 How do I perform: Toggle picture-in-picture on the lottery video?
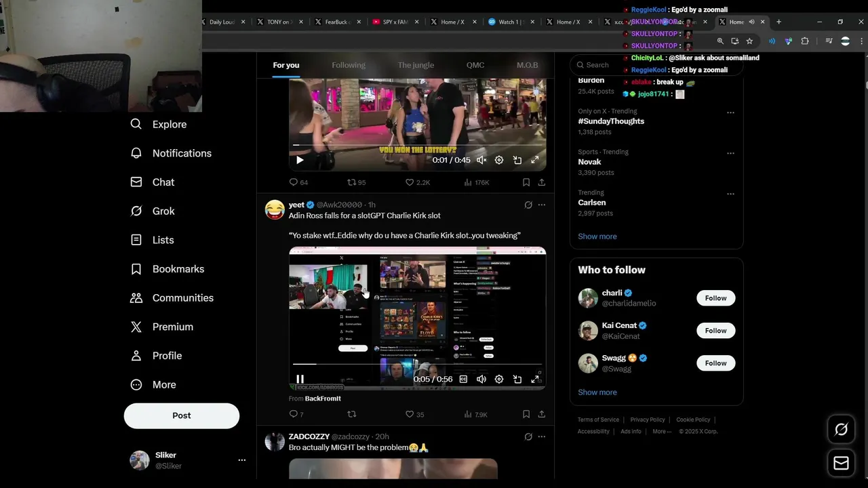click(x=517, y=160)
